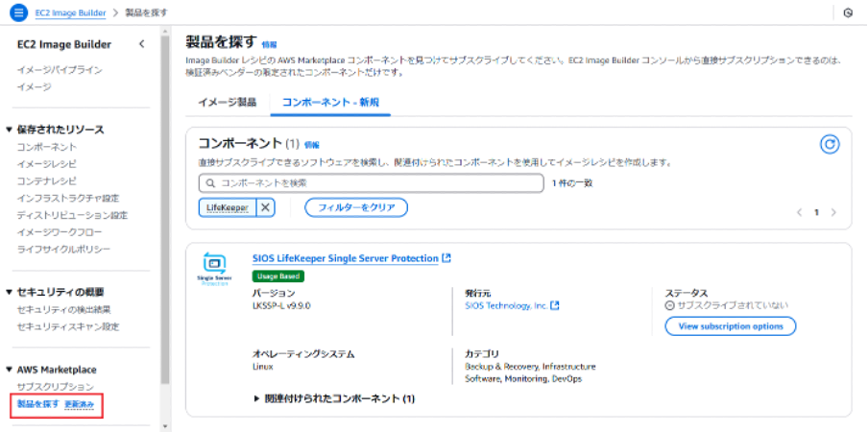Image resolution: width=868 pixels, height=432 pixels.
Task: Collapse the EC2 Image Builder sidebar
Action: tap(142, 44)
